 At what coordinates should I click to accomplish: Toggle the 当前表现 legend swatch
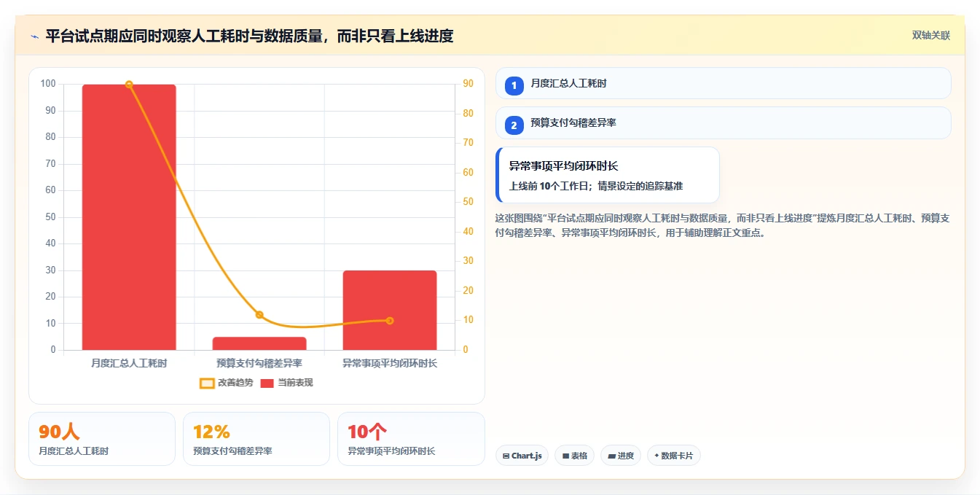pyautogui.click(x=267, y=383)
